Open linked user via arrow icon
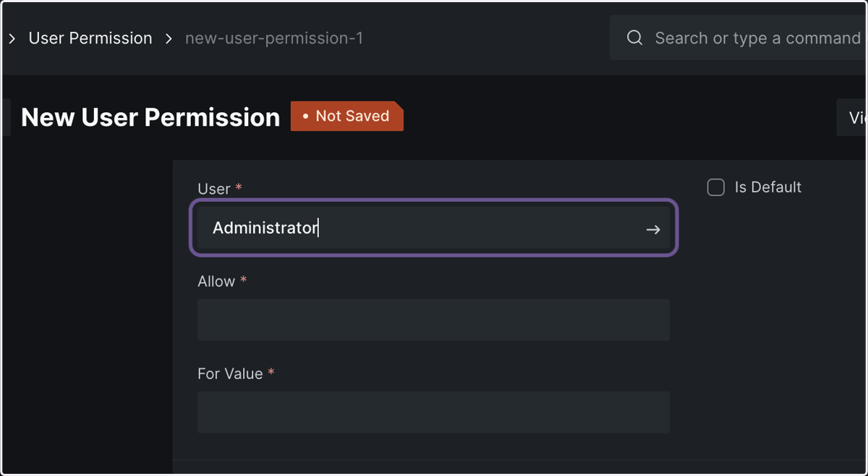Viewport: 868px width, 476px height. 653,229
